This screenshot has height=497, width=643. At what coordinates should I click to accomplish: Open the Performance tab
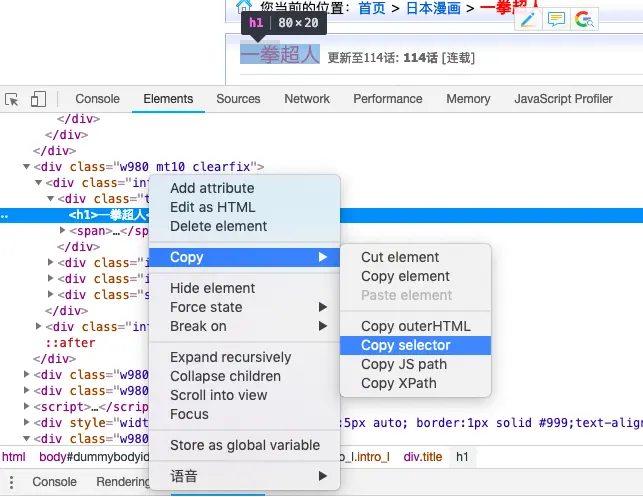[388, 99]
